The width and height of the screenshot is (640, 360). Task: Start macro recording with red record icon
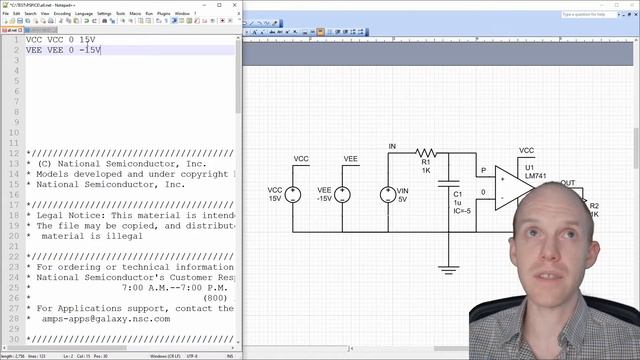pyautogui.click(x=222, y=21)
